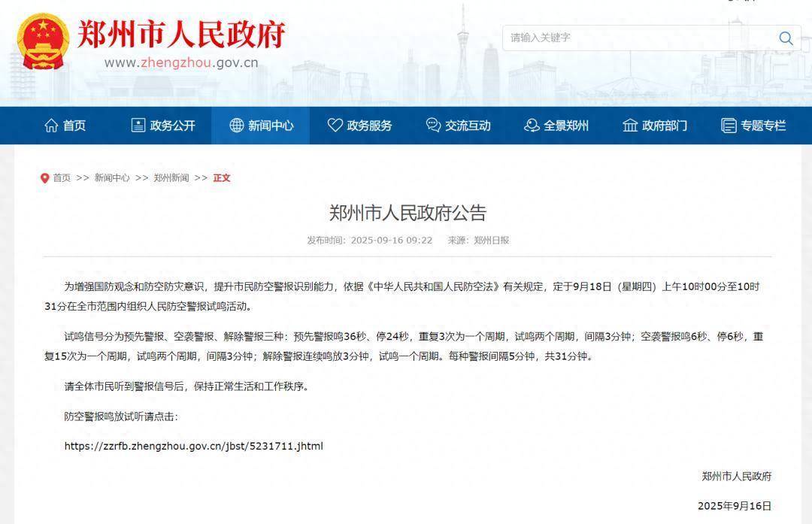Click the 郑州市人民政府公告 article heading
This screenshot has width=812, height=524.
coord(408,213)
